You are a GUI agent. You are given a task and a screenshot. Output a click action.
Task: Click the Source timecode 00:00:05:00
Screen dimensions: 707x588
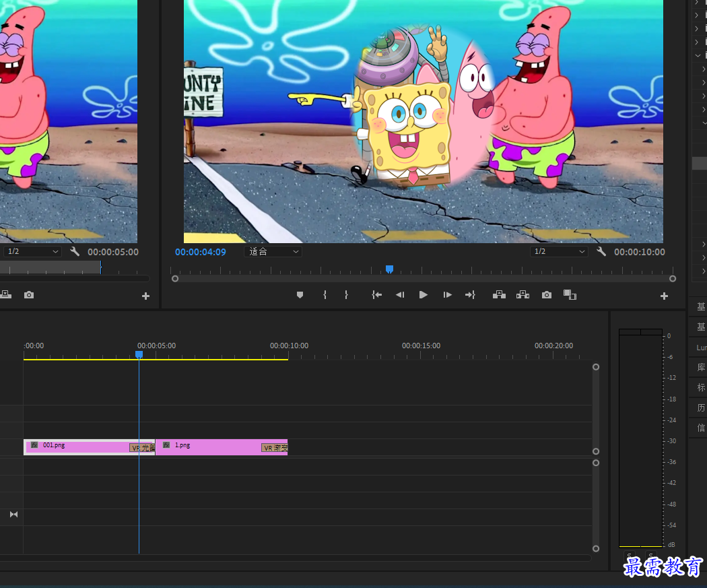tap(113, 252)
